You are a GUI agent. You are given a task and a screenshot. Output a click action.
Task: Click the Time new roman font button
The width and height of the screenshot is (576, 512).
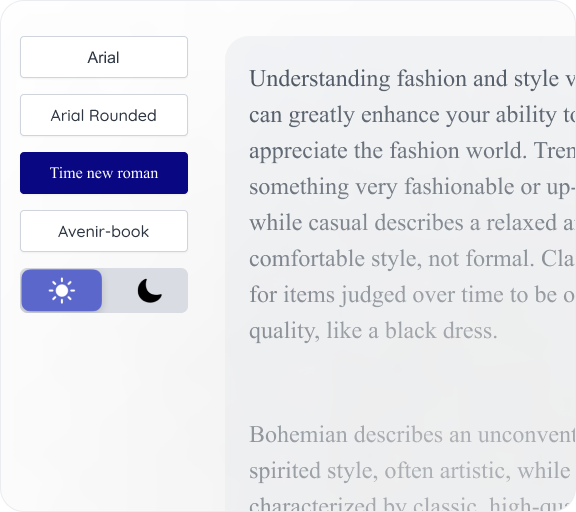pyautogui.click(x=104, y=173)
